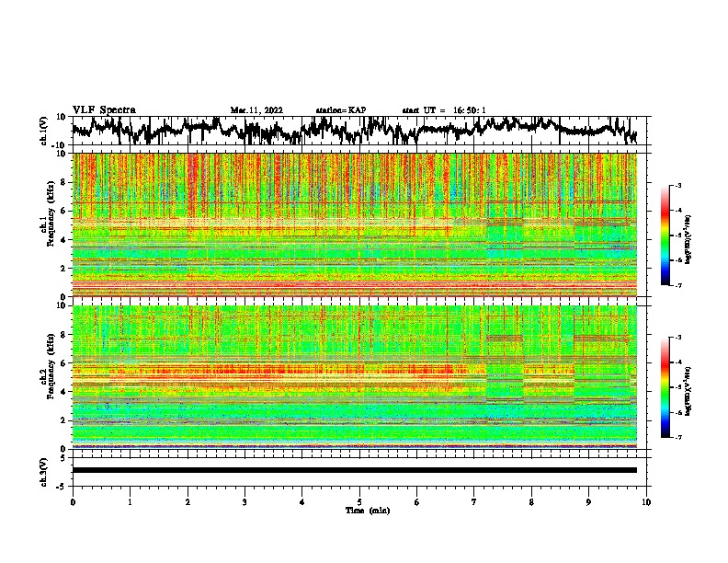
Task: Click the '-7' label on ch.2 colorbar
Action: point(678,438)
